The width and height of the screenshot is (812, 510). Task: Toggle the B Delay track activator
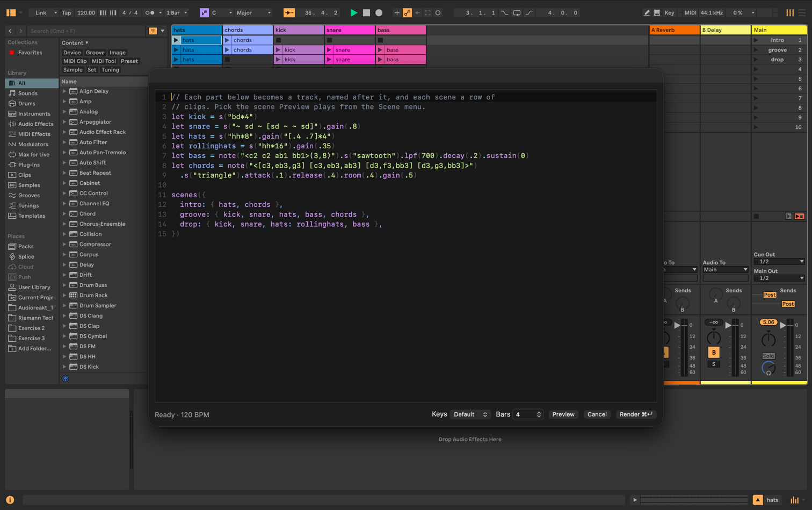coord(714,353)
